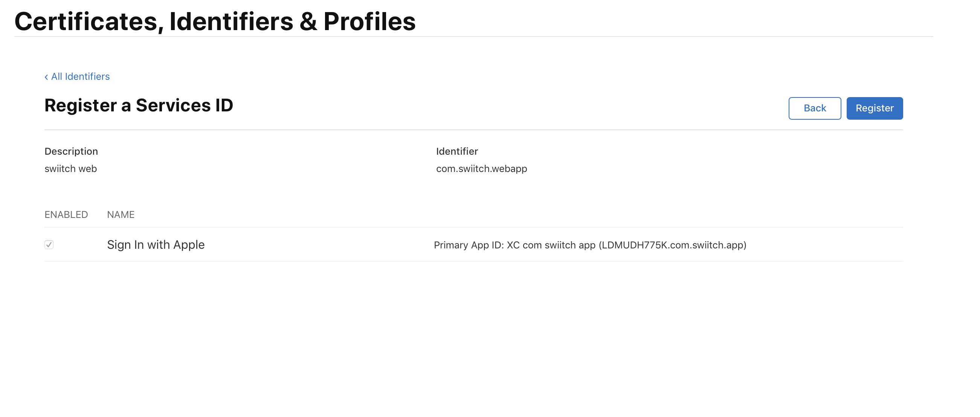This screenshot has width=980, height=417.
Task: Click the Description field label
Action: (x=71, y=151)
